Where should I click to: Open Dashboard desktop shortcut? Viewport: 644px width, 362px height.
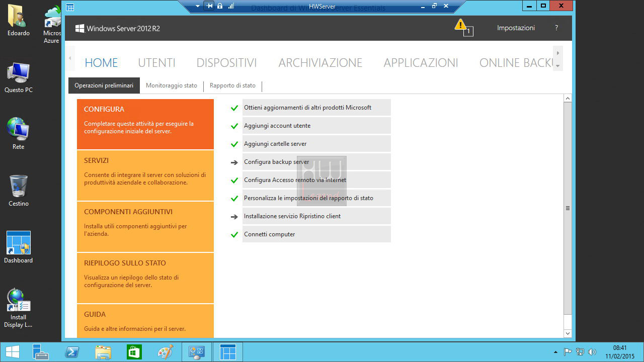pos(19,247)
